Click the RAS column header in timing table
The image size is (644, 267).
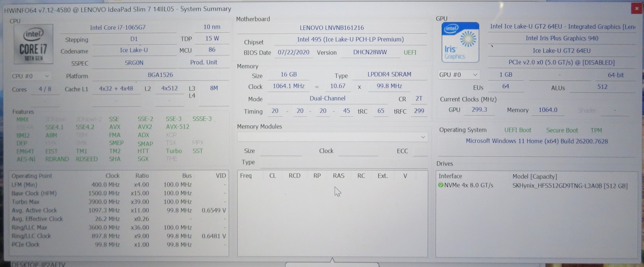click(x=339, y=176)
